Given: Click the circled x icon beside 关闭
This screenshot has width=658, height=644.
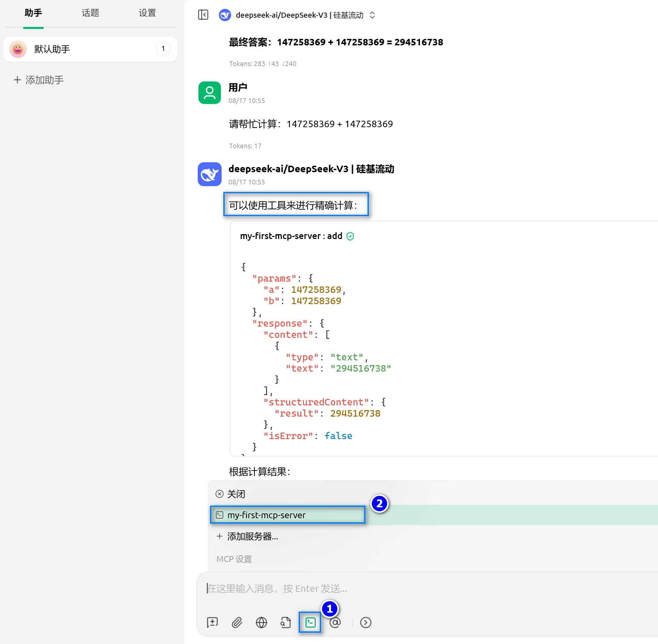Looking at the screenshot, I should (220, 494).
